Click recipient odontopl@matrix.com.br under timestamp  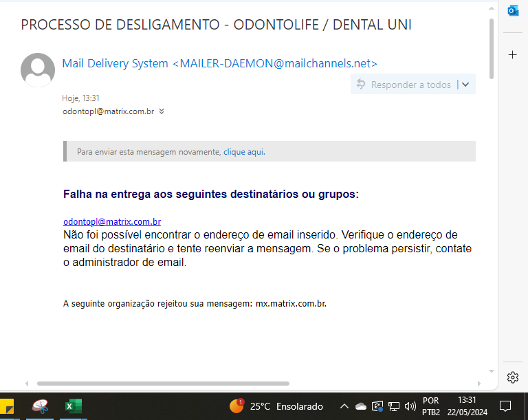pos(109,111)
